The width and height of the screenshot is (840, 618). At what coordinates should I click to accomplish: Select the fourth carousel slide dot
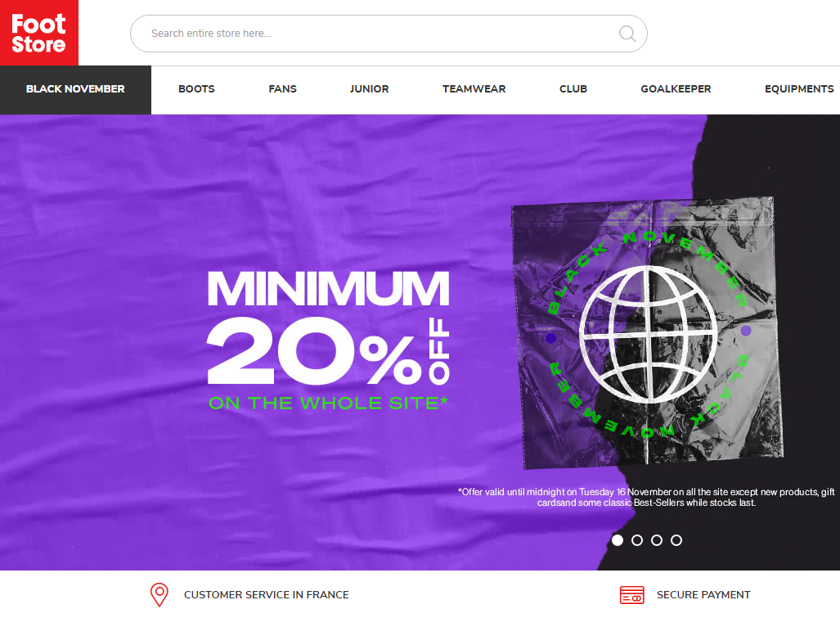[676, 540]
